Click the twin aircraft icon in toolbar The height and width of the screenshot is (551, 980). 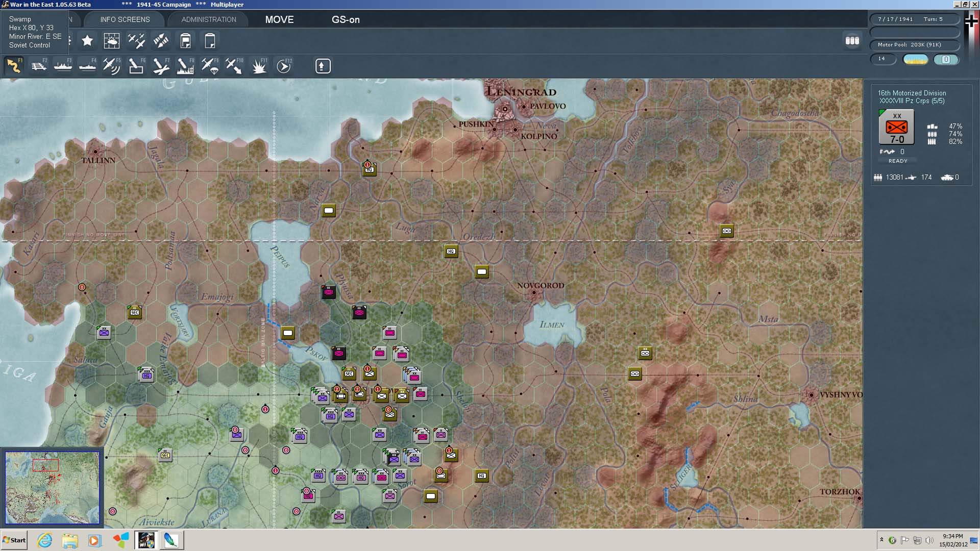click(136, 40)
